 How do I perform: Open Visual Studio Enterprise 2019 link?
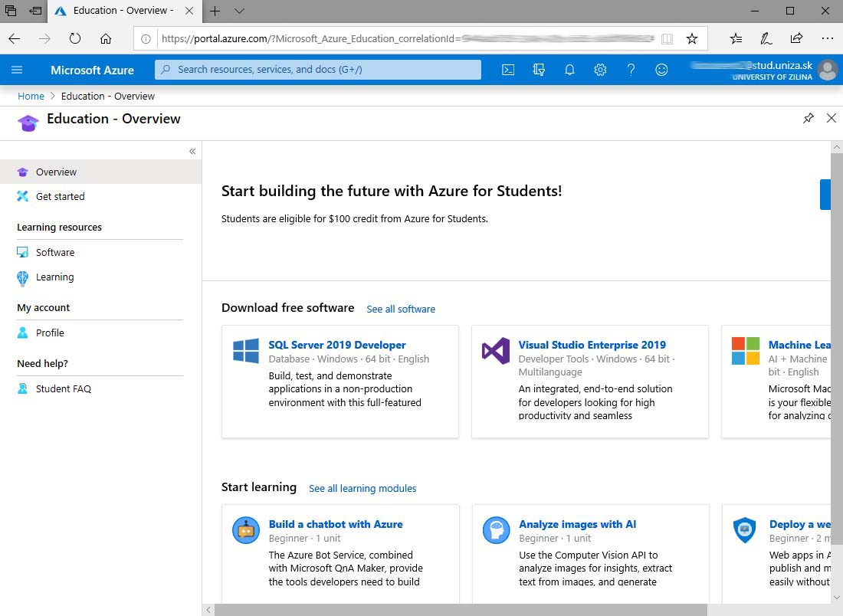point(592,345)
